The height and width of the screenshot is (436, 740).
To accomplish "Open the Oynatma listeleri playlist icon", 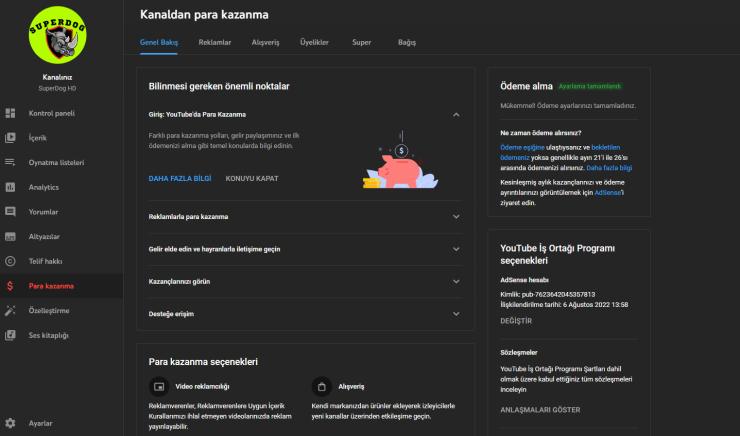I will pos(10,162).
